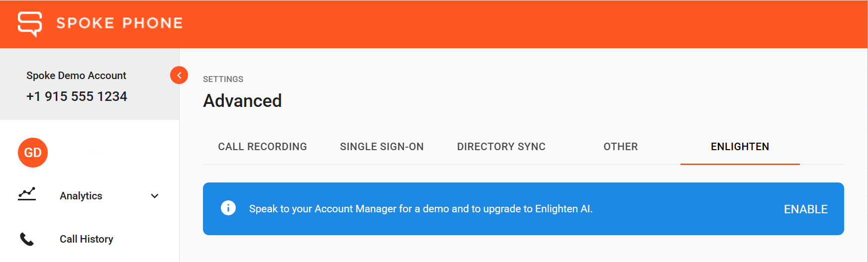Click the SPOKE PHONE header wordmark
The image size is (868, 262).
point(120,23)
